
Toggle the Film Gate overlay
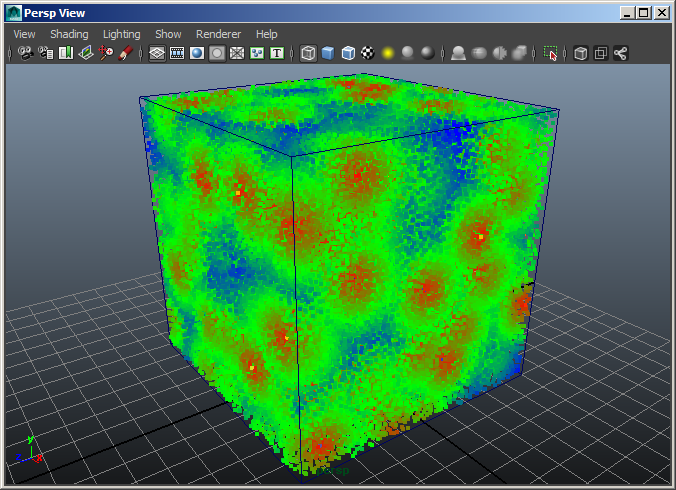177,53
